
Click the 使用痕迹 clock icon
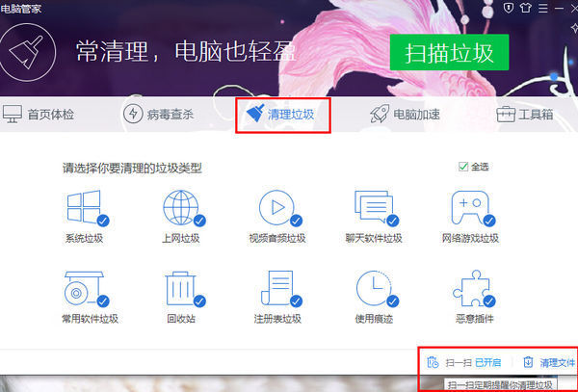pyautogui.click(x=373, y=289)
